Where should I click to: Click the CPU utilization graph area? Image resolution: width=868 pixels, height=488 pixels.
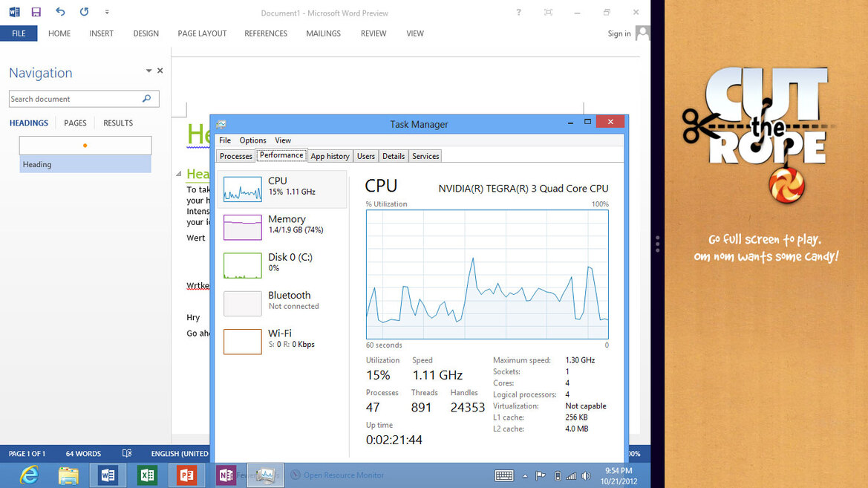[487, 274]
